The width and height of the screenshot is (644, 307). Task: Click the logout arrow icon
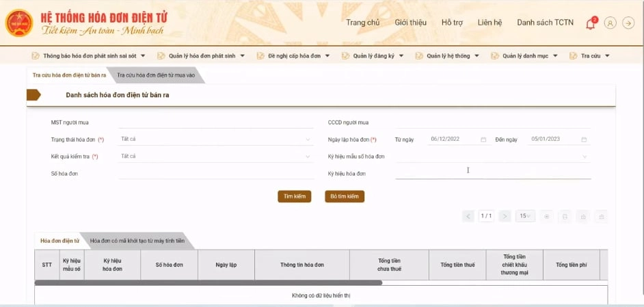(x=629, y=23)
